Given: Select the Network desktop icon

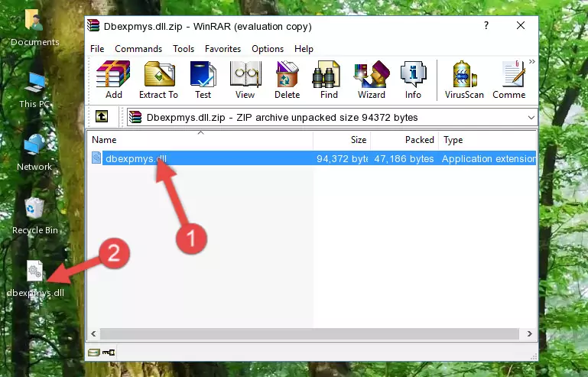Looking at the screenshot, I should (x=34, y=152).
